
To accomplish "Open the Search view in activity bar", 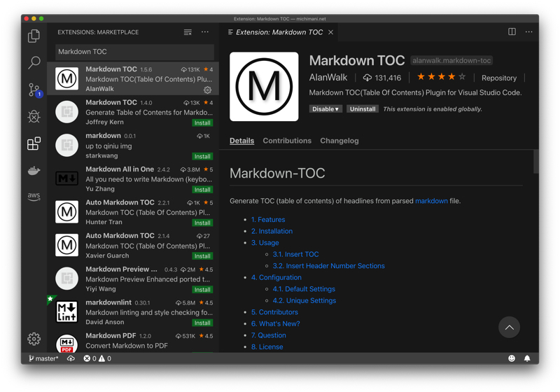I will point(34,62).
